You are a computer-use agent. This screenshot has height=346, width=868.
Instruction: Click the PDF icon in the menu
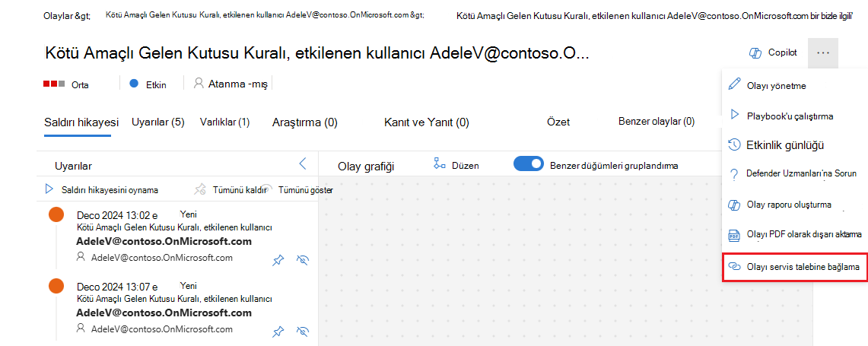tap(734, 235)
